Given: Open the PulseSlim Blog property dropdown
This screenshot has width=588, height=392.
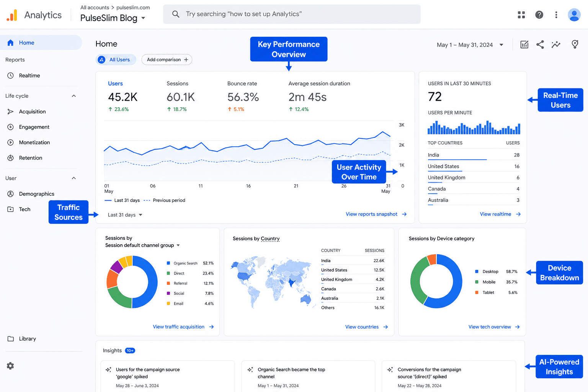Looking at the screenshot, I should tap(113, 18).
